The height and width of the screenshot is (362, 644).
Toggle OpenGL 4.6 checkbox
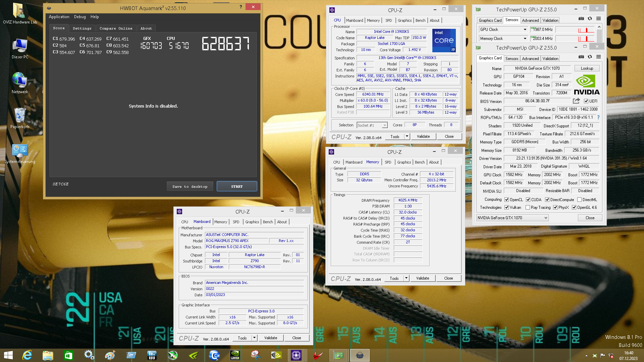(574, 207)
